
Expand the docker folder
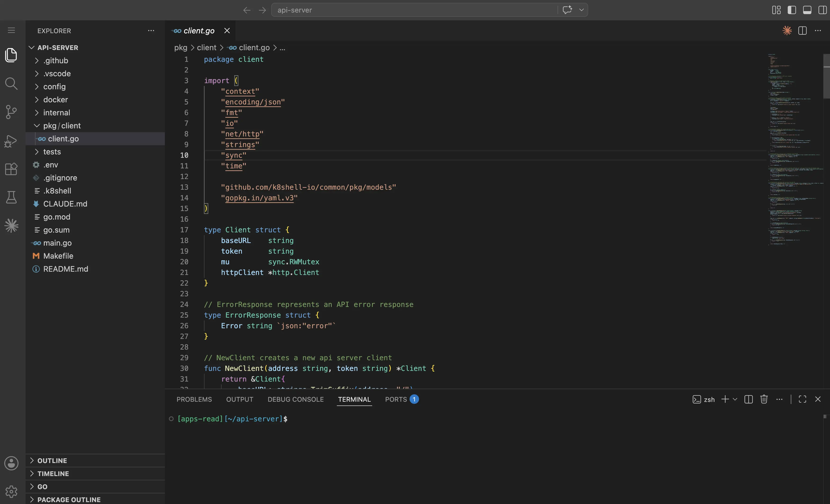(x=95, y=100)
